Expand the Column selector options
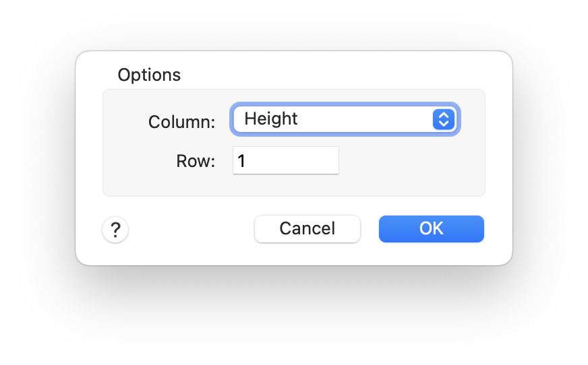 [345, 120]
